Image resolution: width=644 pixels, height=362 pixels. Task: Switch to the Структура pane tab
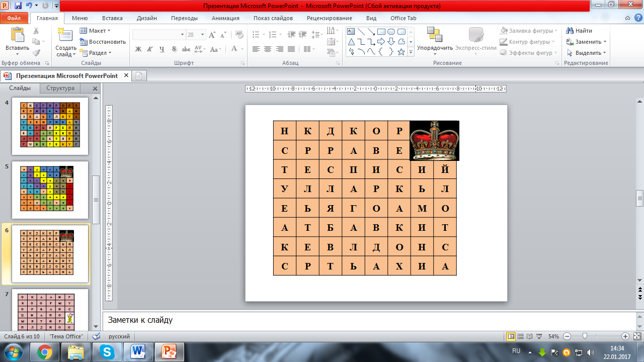pos(60,88)
